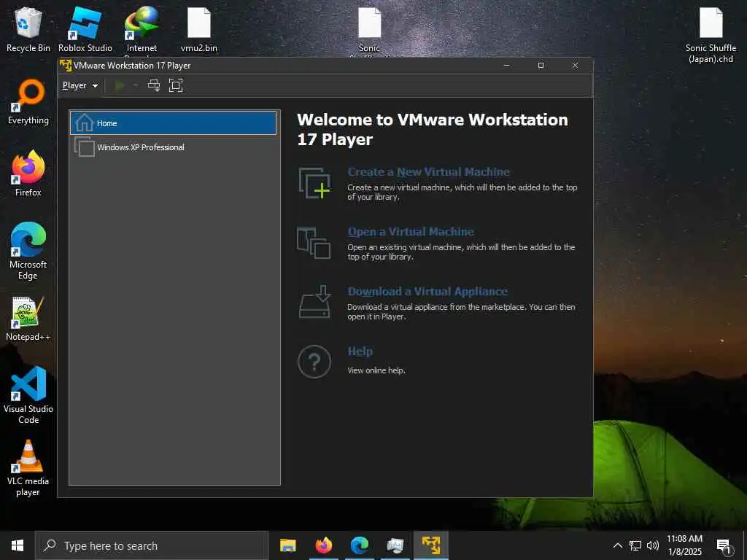Open File Explorer from the taskbar

pos(287,545)
